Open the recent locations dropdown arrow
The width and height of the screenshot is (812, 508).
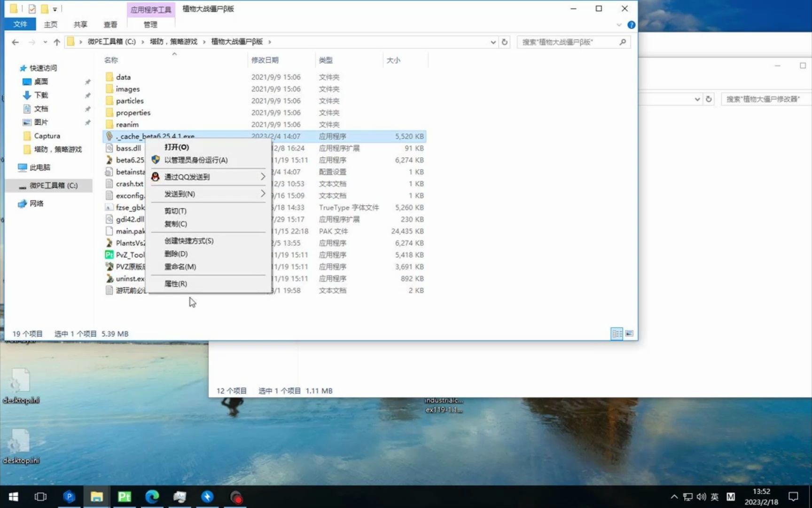[45, 42]
